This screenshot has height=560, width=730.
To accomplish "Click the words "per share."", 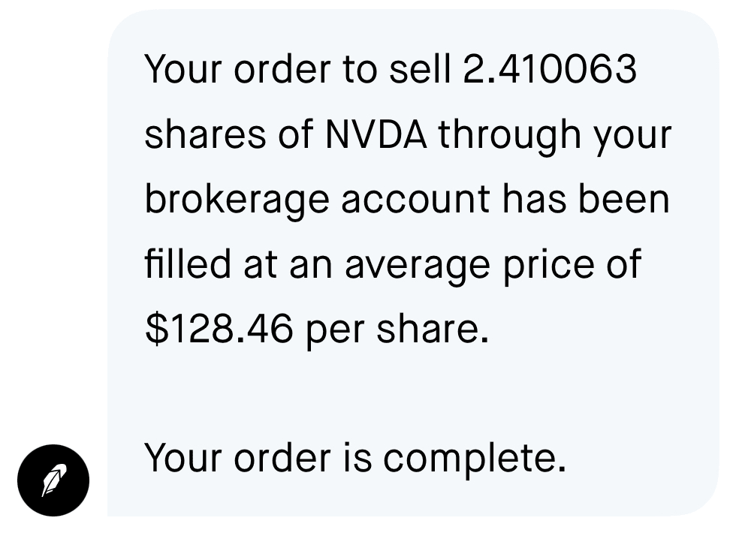I will (396, 330).
